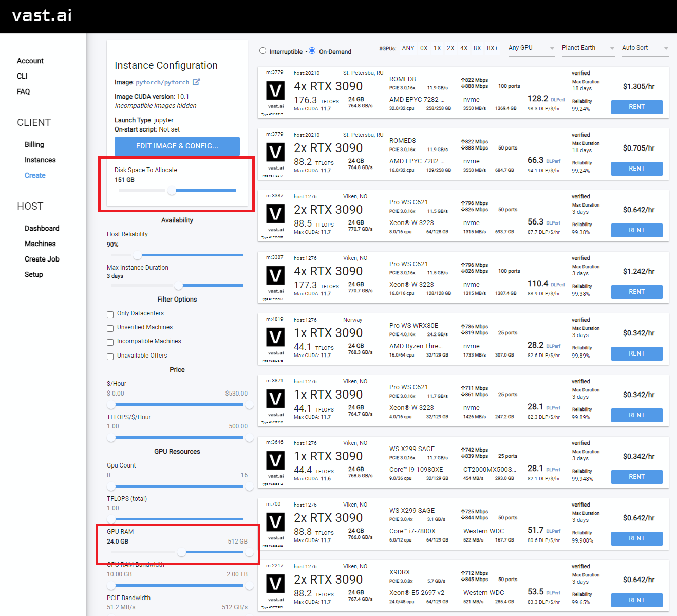
Task: Rent m:3387 2x RTX 3090 at $0.642/hr
Action: point(637,230)
